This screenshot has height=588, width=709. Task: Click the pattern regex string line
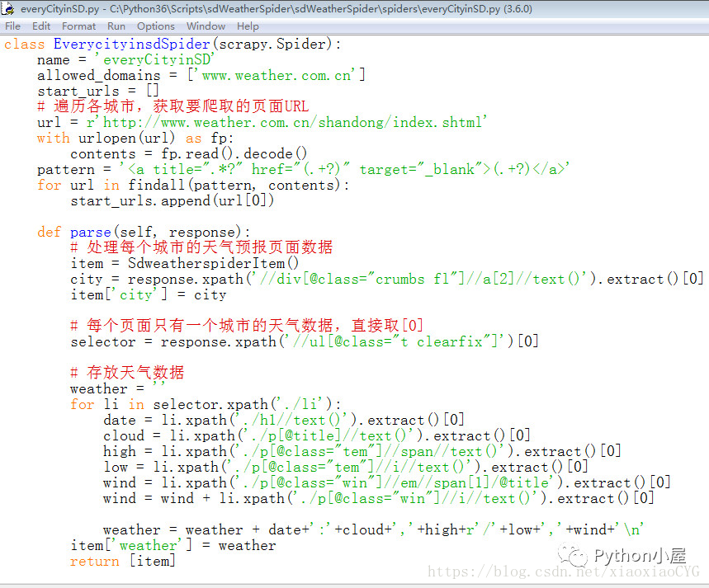coord(304,169)
